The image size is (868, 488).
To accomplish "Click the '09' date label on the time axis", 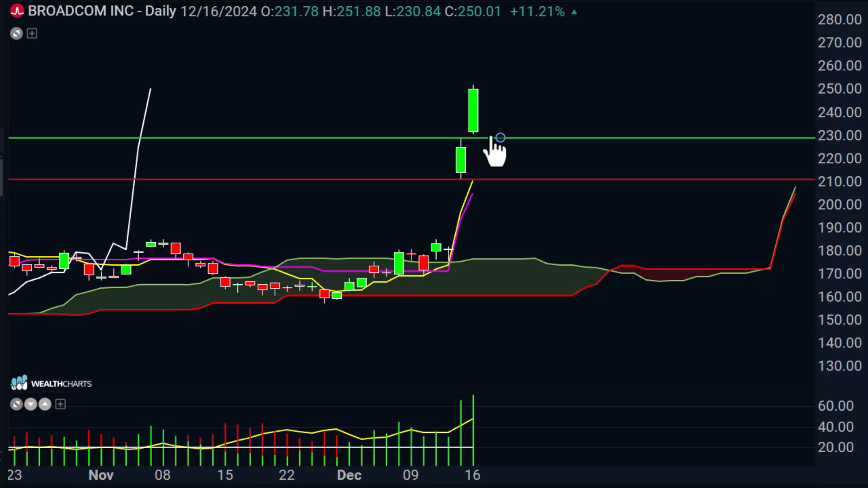I will (x=410, y=475).
